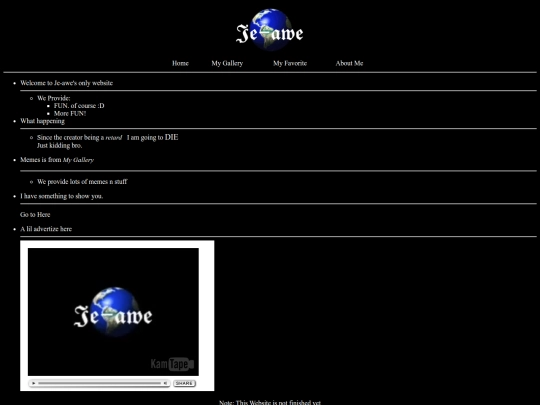Follow the 'Go to Here' link
This screenshot has width=540, height=405.
click(x=35, y=215)
